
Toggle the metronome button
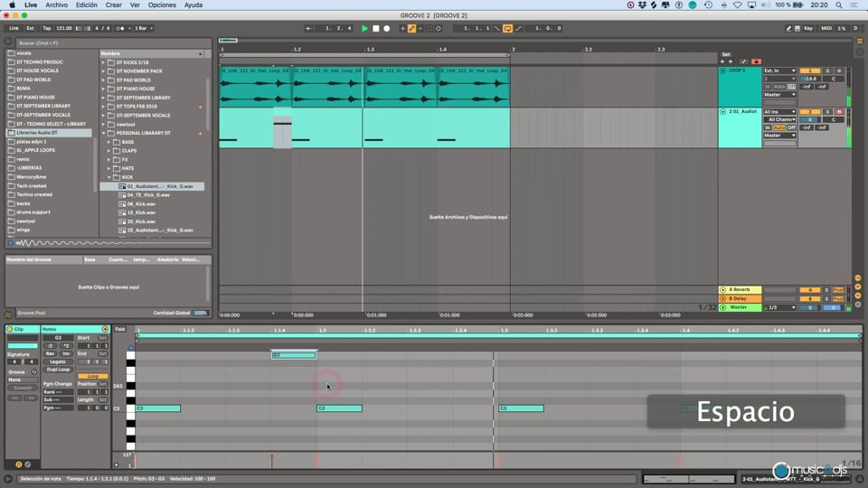(120, 28)
